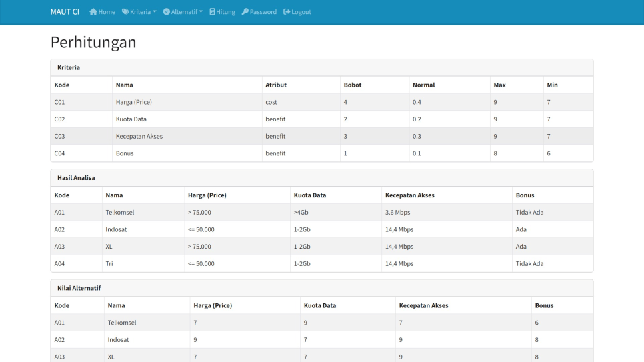Click the sign-out icon beside Logout
This screenshot has width=644, height=362.
[287, 12]
